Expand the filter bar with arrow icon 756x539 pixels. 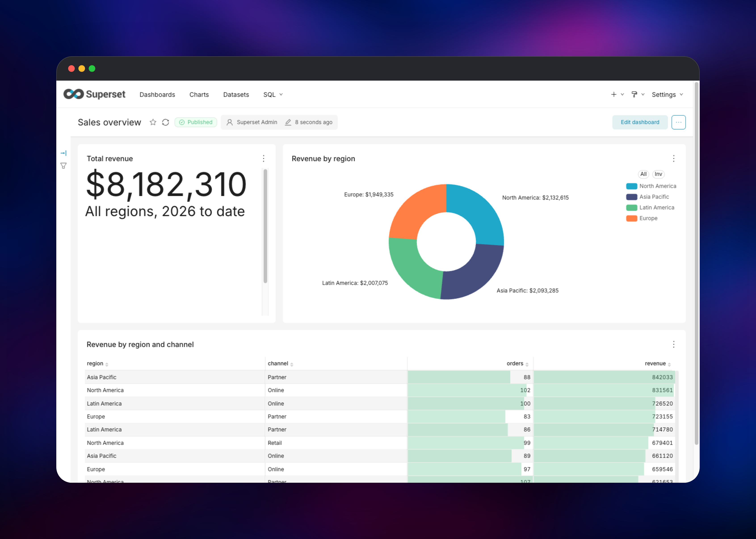click(x=63, y=153)
